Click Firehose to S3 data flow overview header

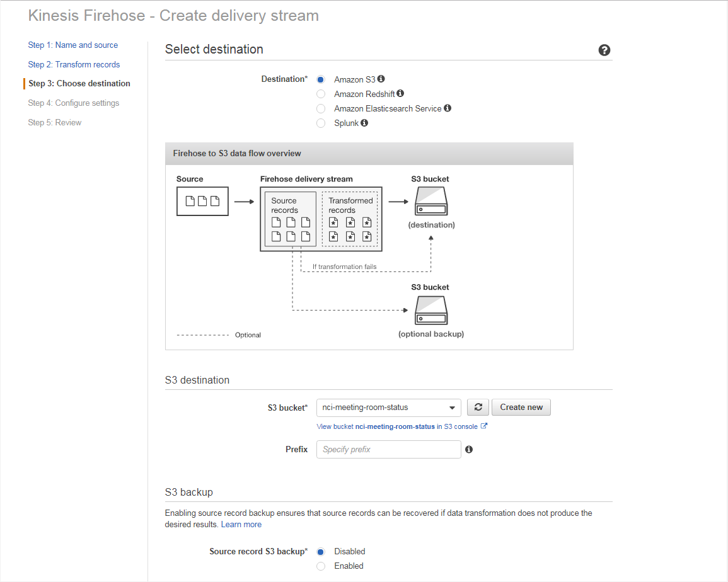coord(369,154)
